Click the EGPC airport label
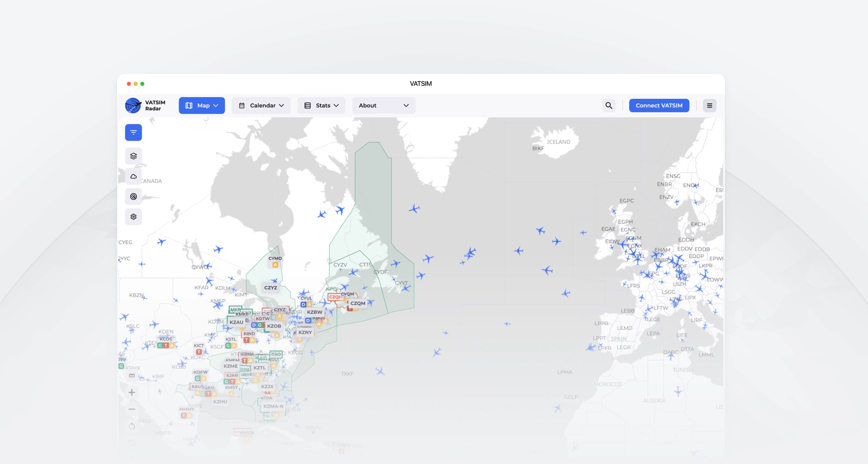 click(x=627, y=201)
